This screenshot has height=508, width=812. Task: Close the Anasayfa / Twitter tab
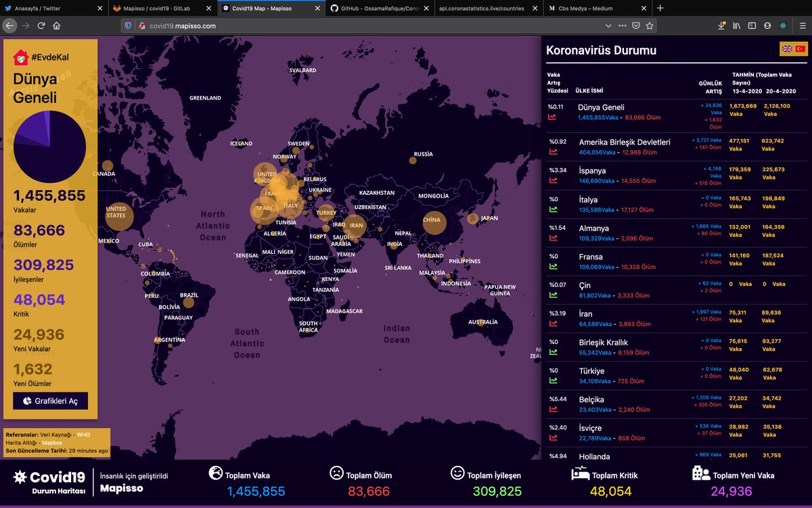click(x=100, y=8)
